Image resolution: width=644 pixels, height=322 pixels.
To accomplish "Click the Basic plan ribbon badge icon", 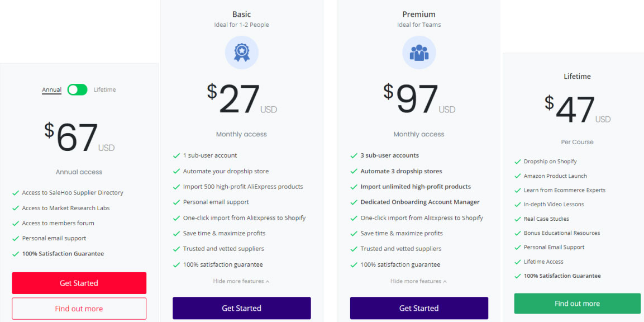I will (241, 53).
